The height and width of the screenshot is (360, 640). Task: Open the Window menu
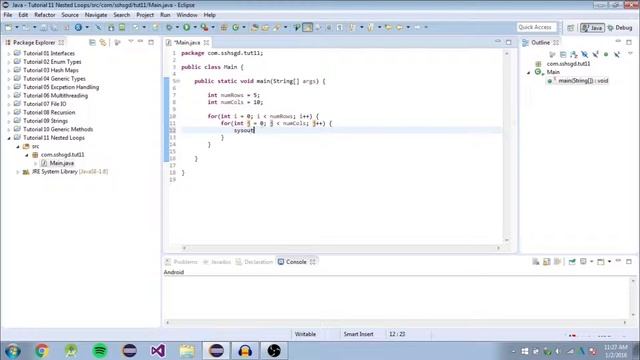(187, 15)
